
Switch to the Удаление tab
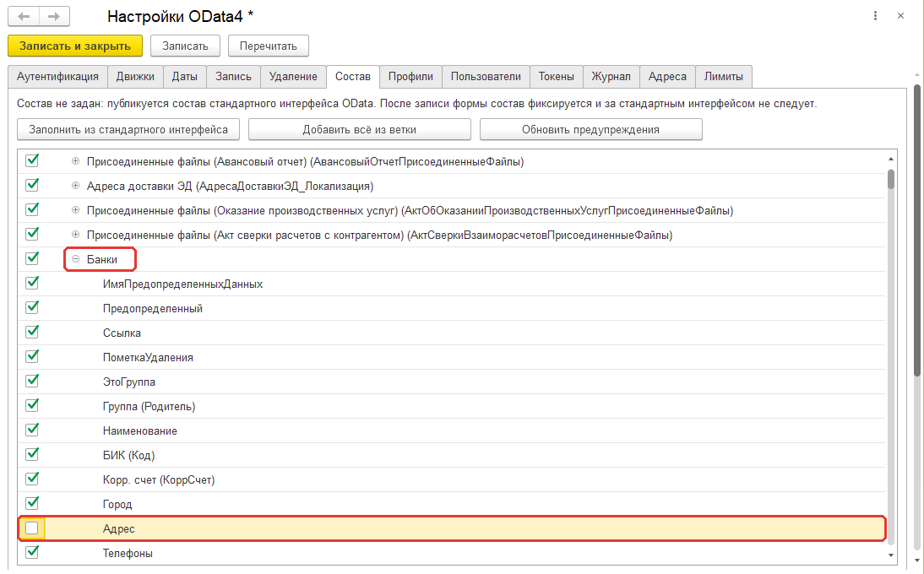[293, 77]
